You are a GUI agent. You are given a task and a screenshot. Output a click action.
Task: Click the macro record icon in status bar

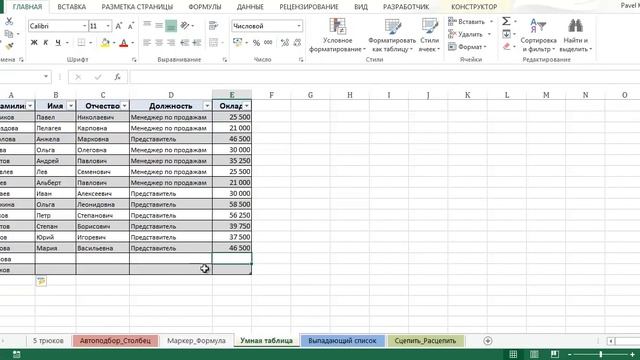pyautogui.click(x=16, y=354)
